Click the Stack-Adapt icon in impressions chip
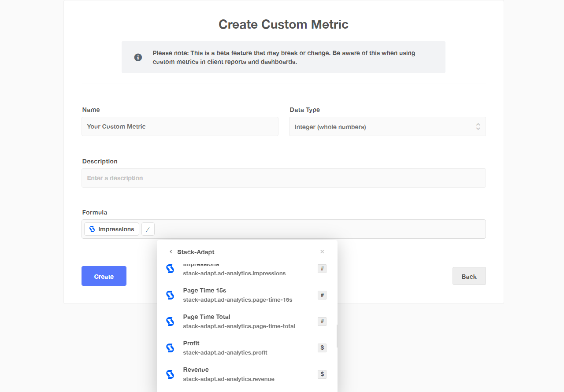564x392 pixels. (92, 229)
